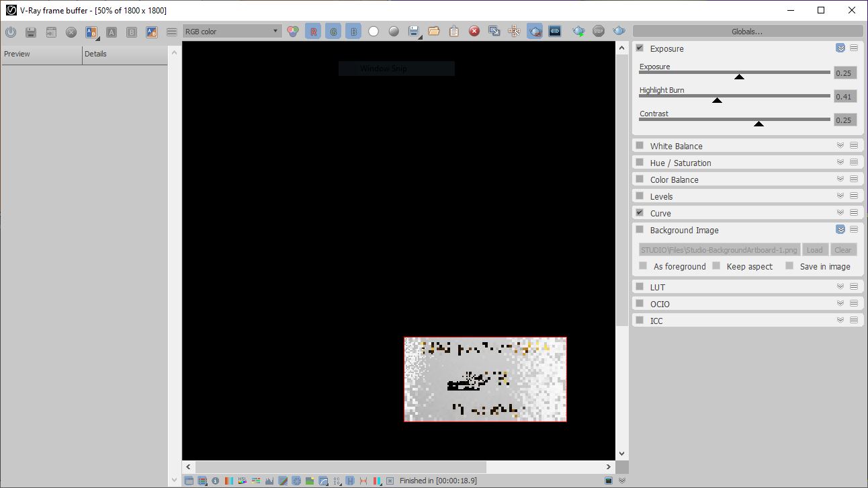868x488 pixels.
Task: Load an image via folder icon
Action: pos(434,31)
